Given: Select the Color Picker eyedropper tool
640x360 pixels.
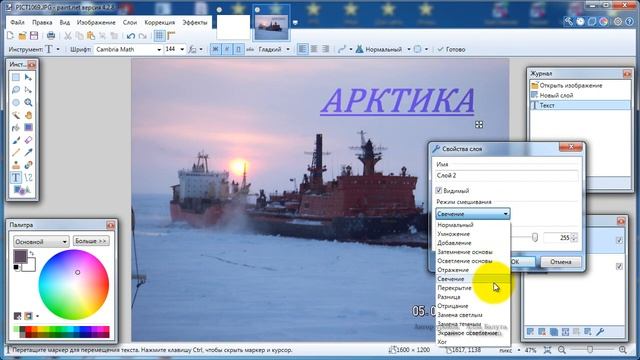Looking at the screenshot, I should pyautogui.click(x=28, y=153).
